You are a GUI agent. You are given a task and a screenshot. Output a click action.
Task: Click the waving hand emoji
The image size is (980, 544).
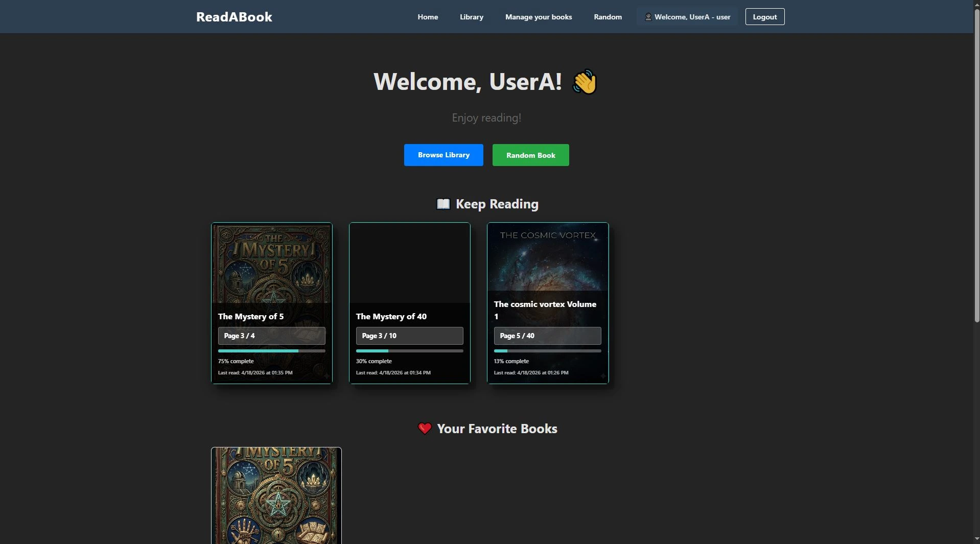[x=585, y=82]
